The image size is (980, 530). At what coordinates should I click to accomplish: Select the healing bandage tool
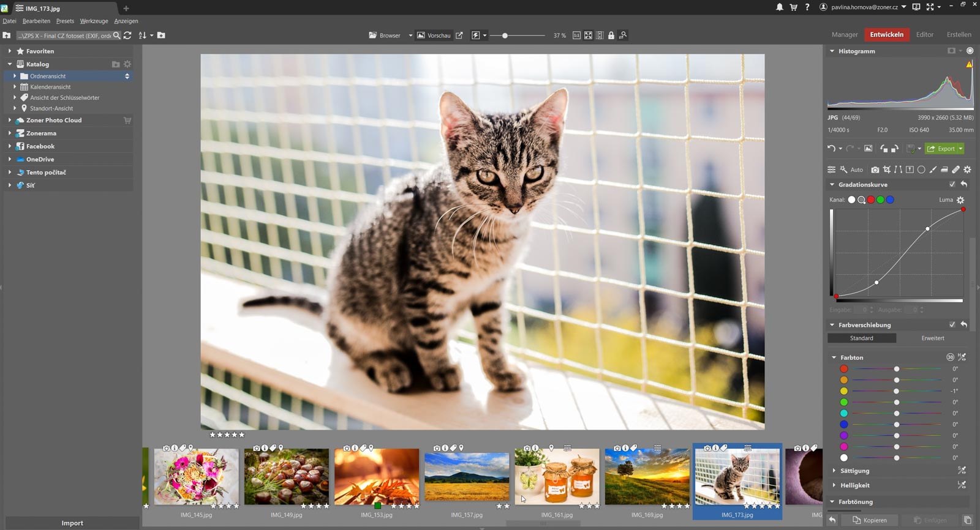click(956, 170)
